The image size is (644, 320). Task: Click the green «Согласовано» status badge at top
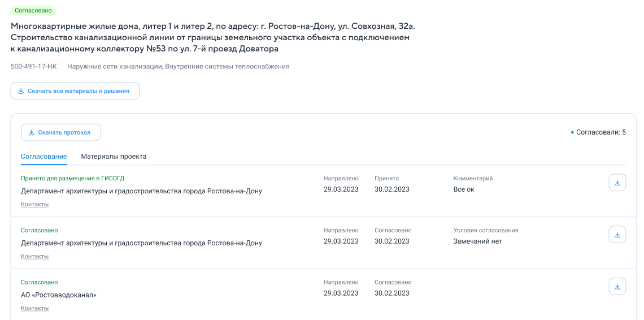point(33,10)
